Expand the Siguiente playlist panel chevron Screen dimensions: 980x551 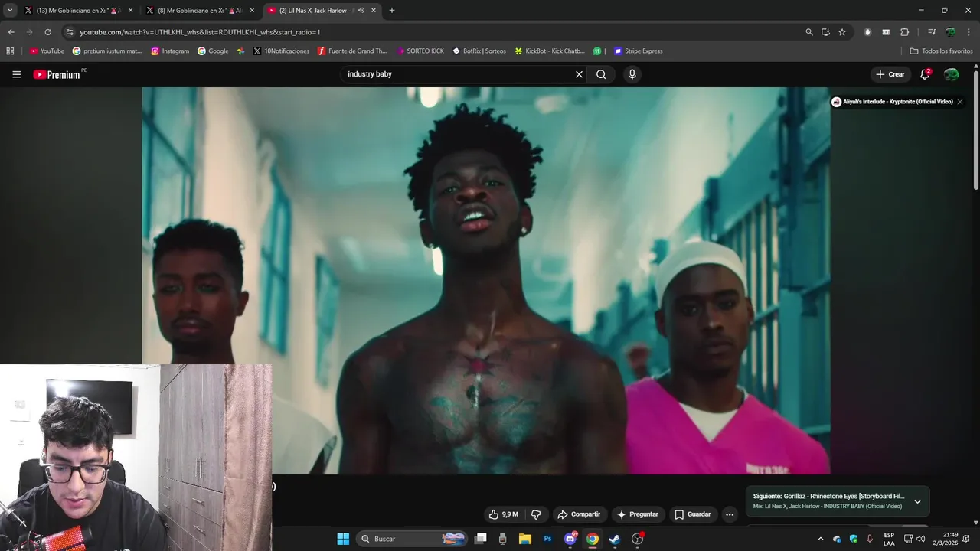[x=917, y=501]
